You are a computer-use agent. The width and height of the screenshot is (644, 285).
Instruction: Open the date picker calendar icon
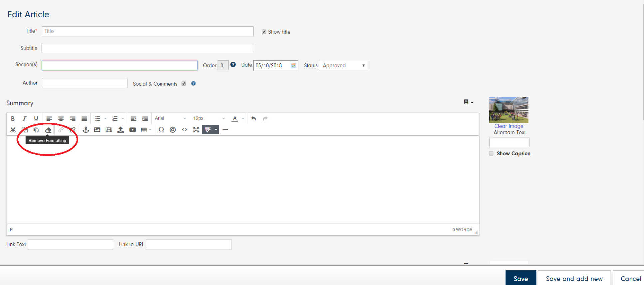[x=293, y=65]
